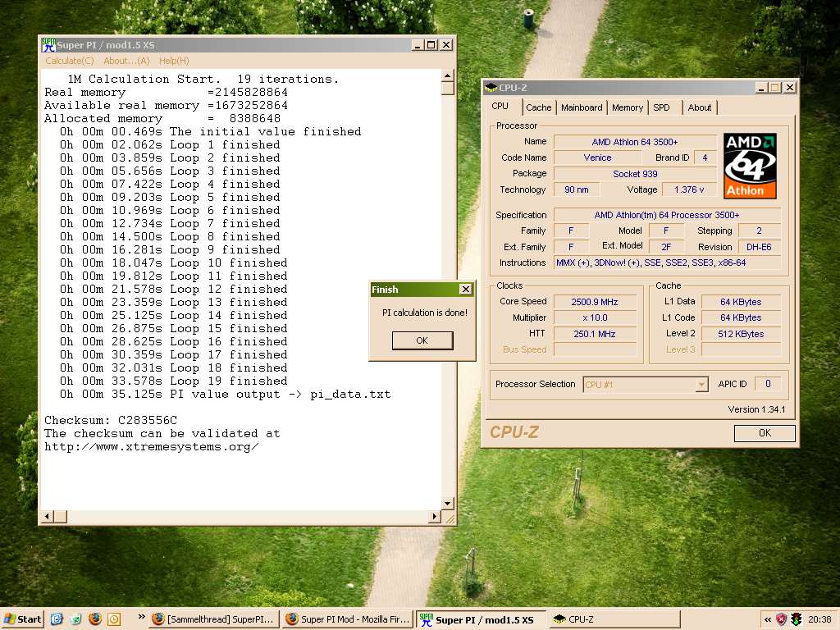The height and width of the screenshot is (630, 840).
Task: Open the About...(A) menu in Super PI
Action: coord(126,61)
